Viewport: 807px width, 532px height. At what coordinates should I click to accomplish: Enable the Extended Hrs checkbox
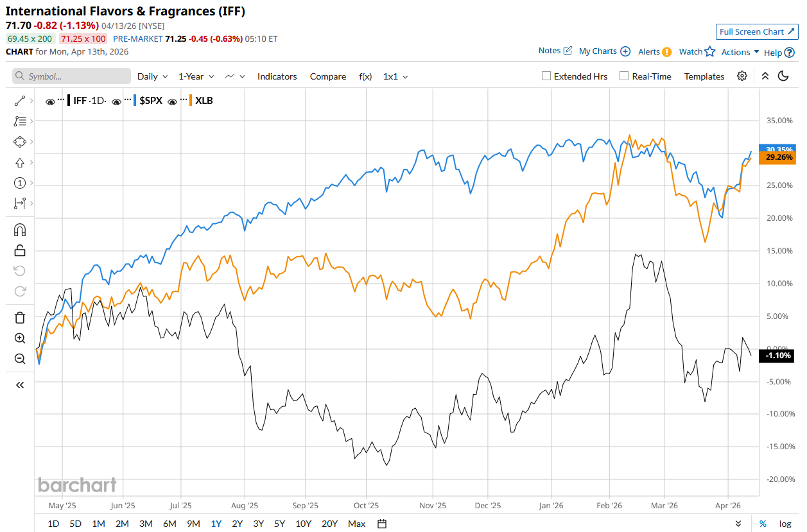pyautogui.click(x=546, y=76)
